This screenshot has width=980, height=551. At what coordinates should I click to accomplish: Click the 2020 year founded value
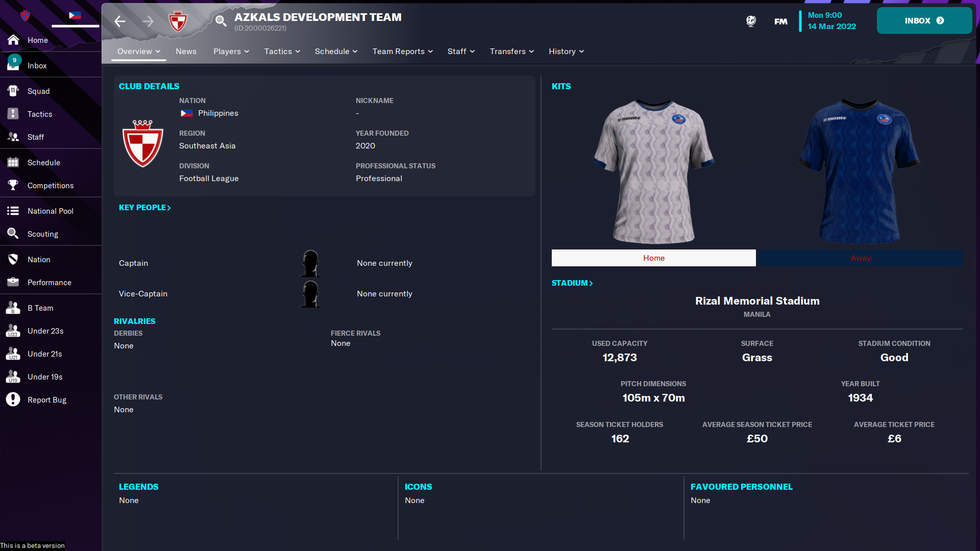365,146
